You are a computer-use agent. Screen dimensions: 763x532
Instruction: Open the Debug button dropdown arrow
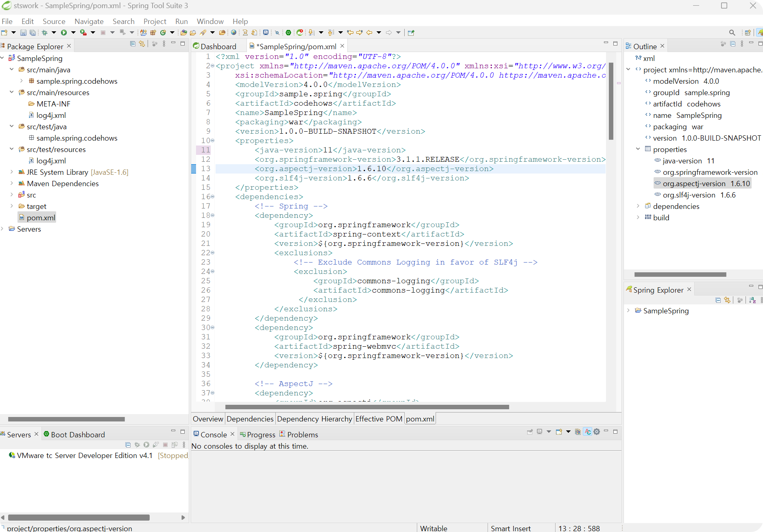(x=54, y=33)
